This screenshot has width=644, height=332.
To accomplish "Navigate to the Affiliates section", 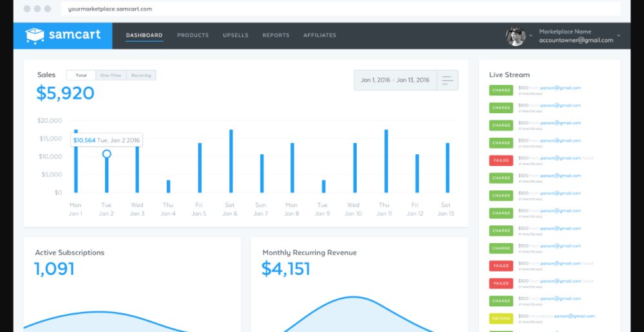I will (319, 35).
